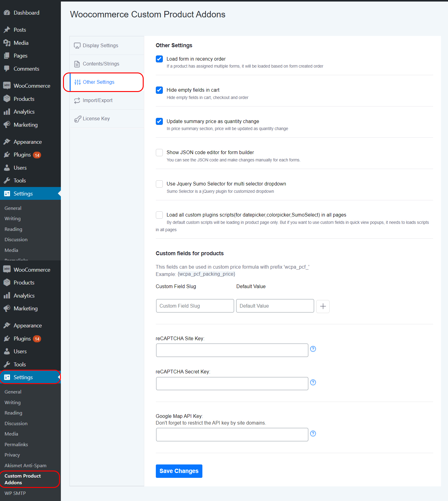
Task: Open the upper Appearance menu item
Action: pyautogui.click(x=30, y=142)
